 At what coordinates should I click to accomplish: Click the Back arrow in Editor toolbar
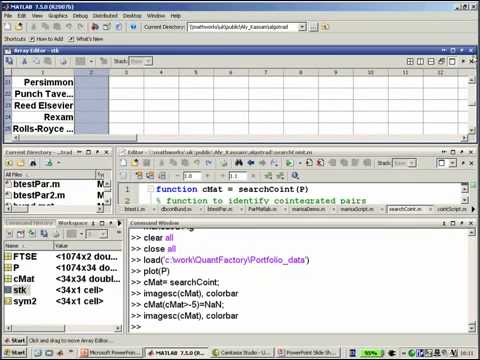coord(251,163)
